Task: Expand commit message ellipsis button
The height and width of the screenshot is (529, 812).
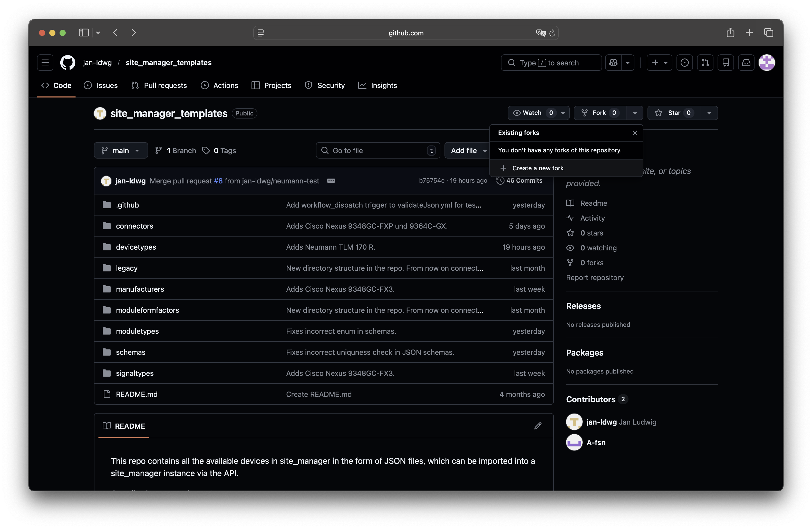Action: 331,181
